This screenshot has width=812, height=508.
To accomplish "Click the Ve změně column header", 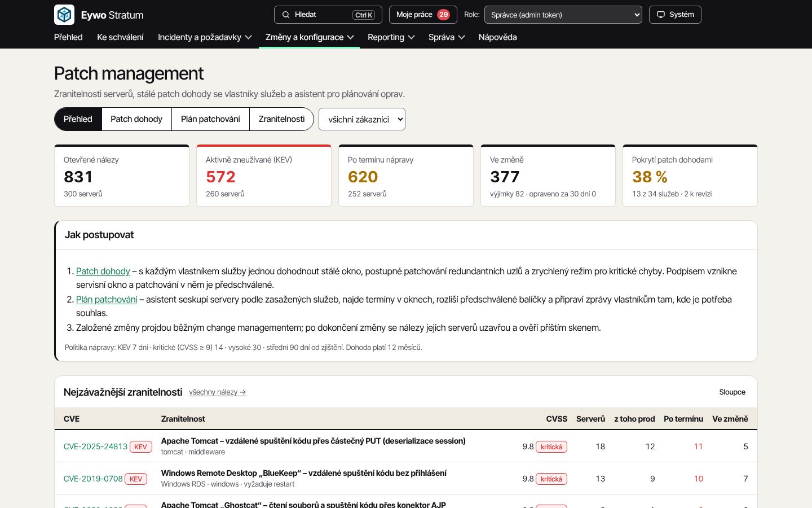I will point(730,419).
